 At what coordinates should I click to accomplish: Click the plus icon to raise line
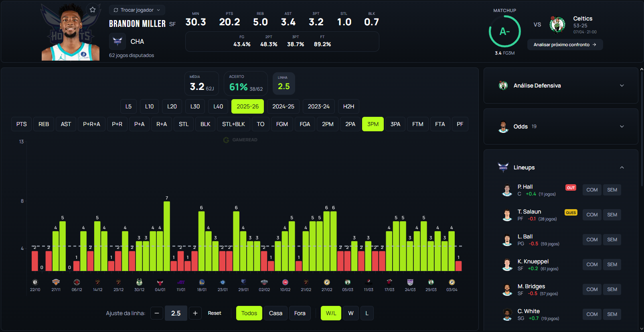pyautogui.click(x=195, y=313)
